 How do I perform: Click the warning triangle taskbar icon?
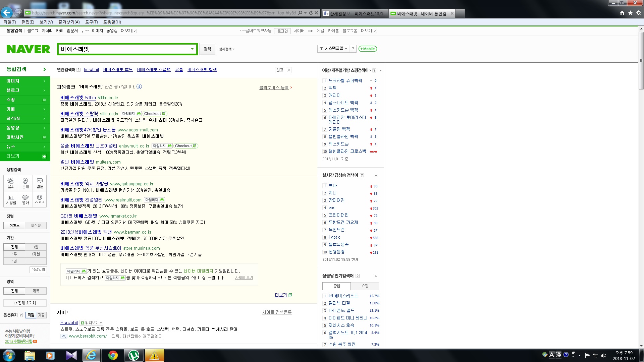(154, 355)
